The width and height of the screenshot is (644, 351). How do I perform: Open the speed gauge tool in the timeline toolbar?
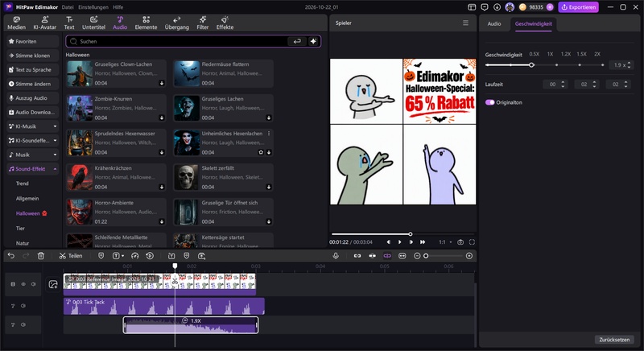pyautogui.click(x=134, y=256)
